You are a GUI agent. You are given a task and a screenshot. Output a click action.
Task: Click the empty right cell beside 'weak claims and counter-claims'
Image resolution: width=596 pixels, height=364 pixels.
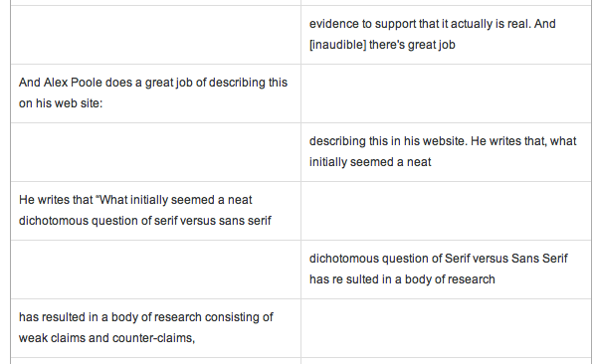[x=446, y=328]
